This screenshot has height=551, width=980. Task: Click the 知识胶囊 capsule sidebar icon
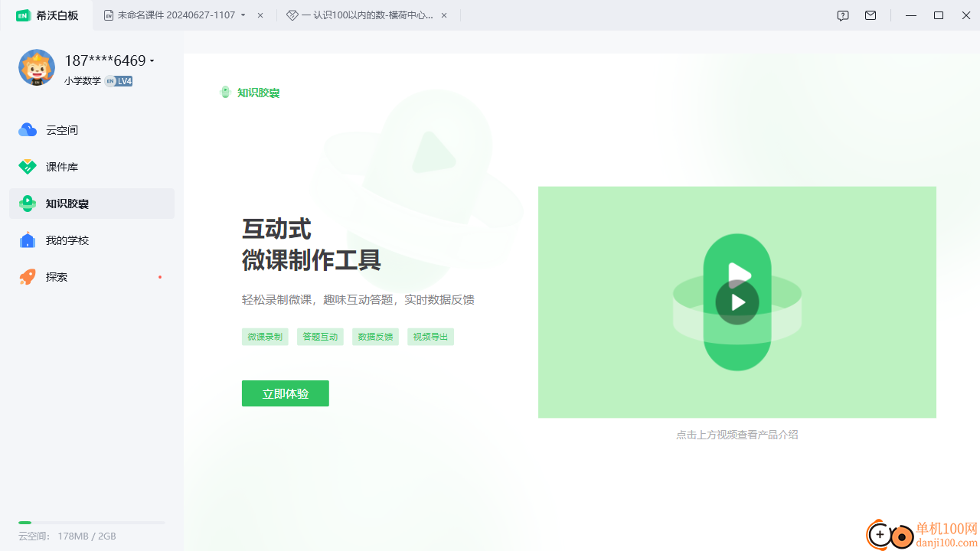(28, 204)
